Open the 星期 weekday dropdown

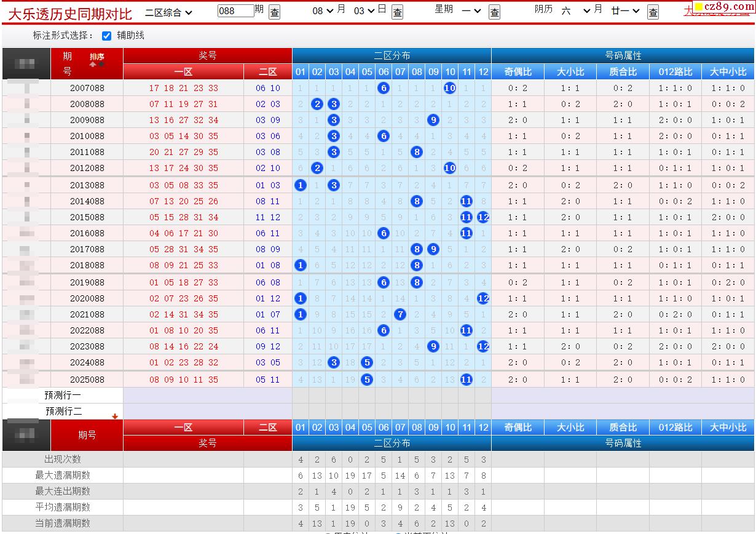pyautogui.click(x=473, y=11)
